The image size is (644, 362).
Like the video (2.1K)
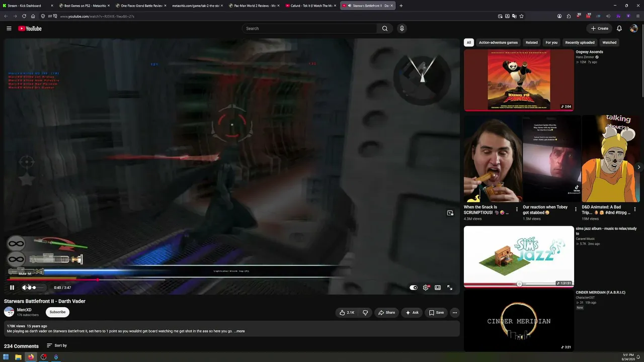[347, 313]
